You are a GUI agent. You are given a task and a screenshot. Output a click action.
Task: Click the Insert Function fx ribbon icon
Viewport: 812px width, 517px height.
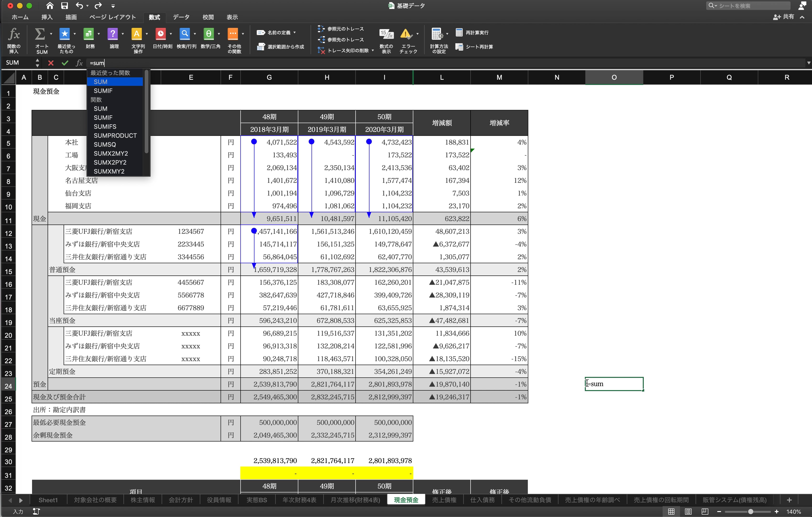pos(14,34)
